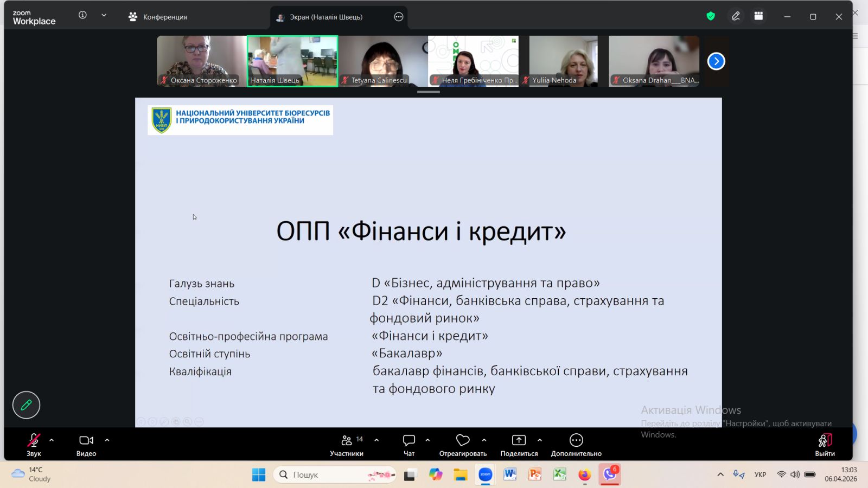Screen dimensions: 868x488
Task: Show hidden system tray icons
Action: (x=720, y=474)
